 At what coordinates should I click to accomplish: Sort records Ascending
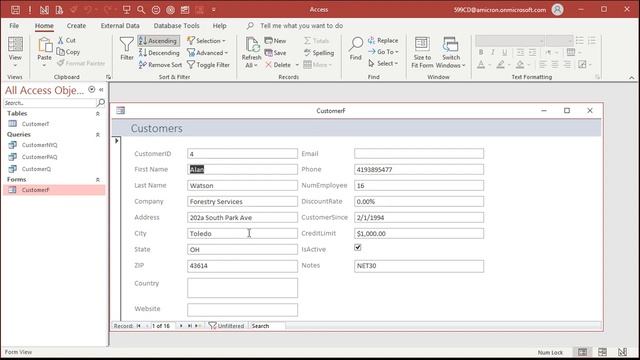(x=158, y=41)
